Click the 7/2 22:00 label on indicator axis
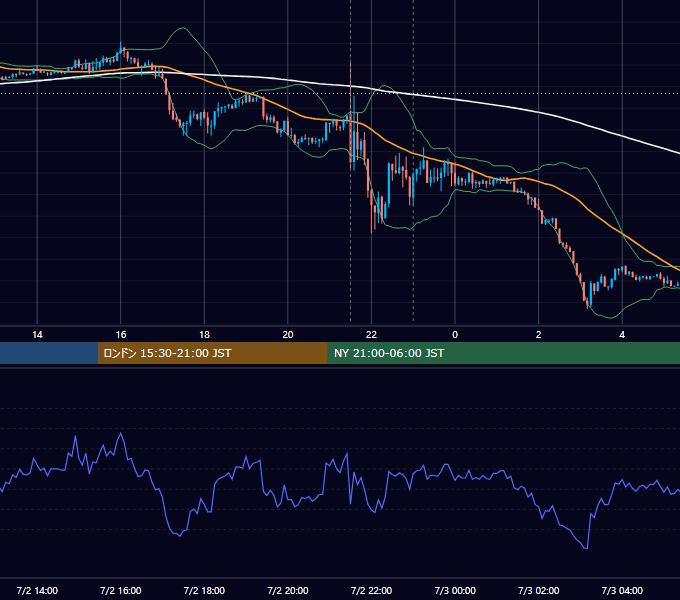 [x=371, y=590]
